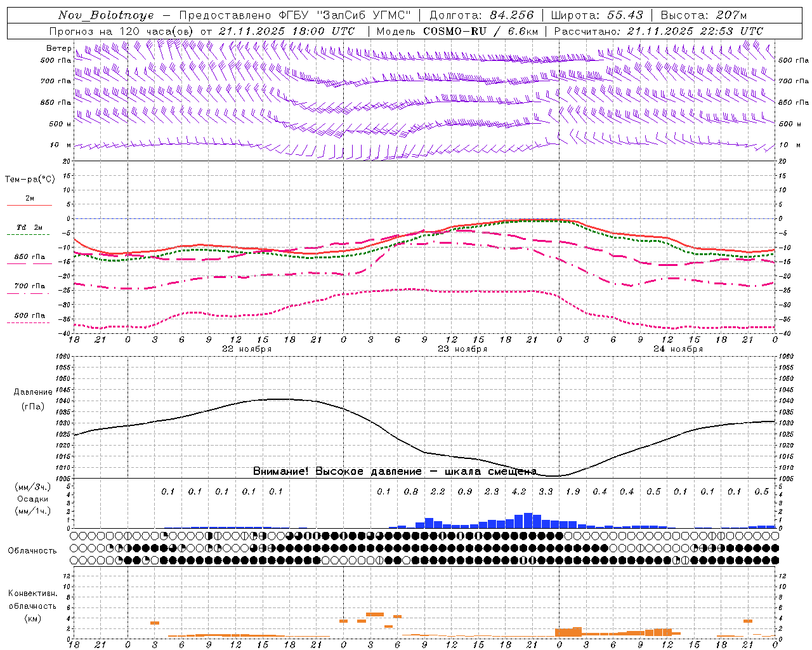The width and height of the screenshot is (812, 650).
Task: Click the Конвективн. label of convective cloud chart
Action: click(x=33, y=594)
